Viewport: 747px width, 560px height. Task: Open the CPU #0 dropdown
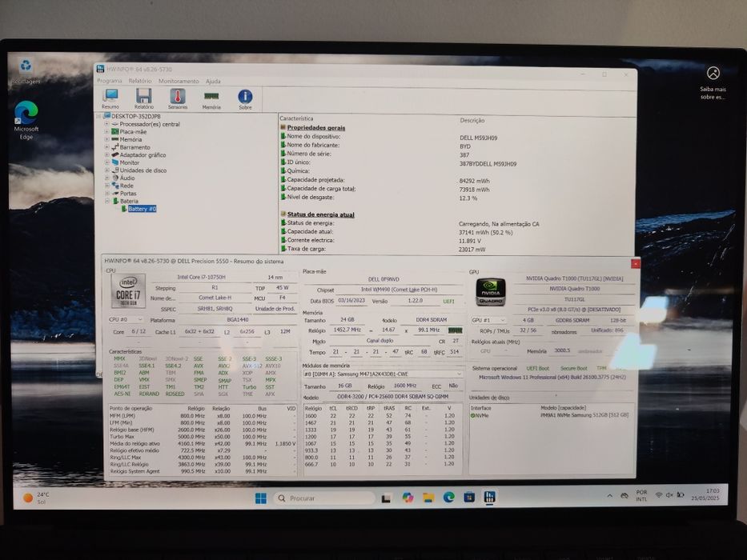(126, 319)
